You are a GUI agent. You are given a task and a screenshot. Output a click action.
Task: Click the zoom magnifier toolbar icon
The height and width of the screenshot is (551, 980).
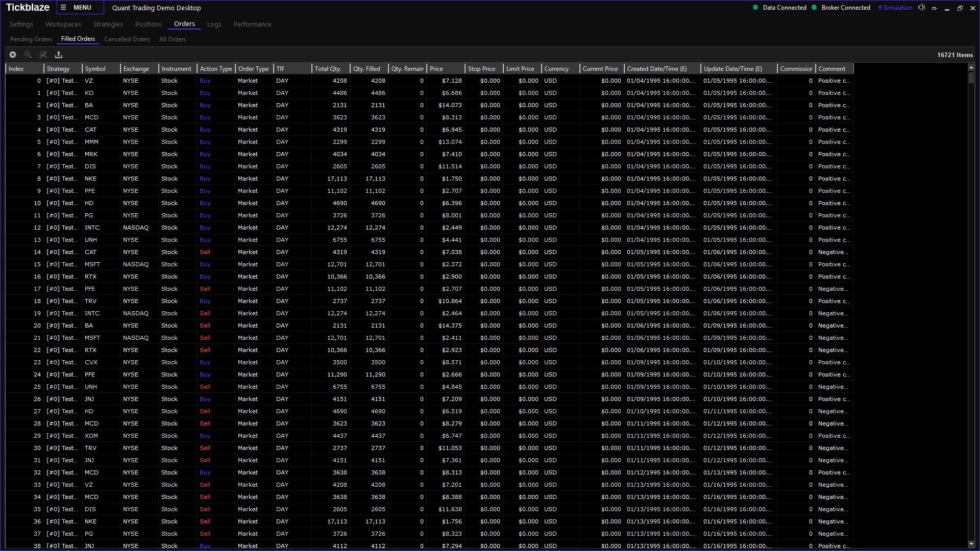[28, 55]
